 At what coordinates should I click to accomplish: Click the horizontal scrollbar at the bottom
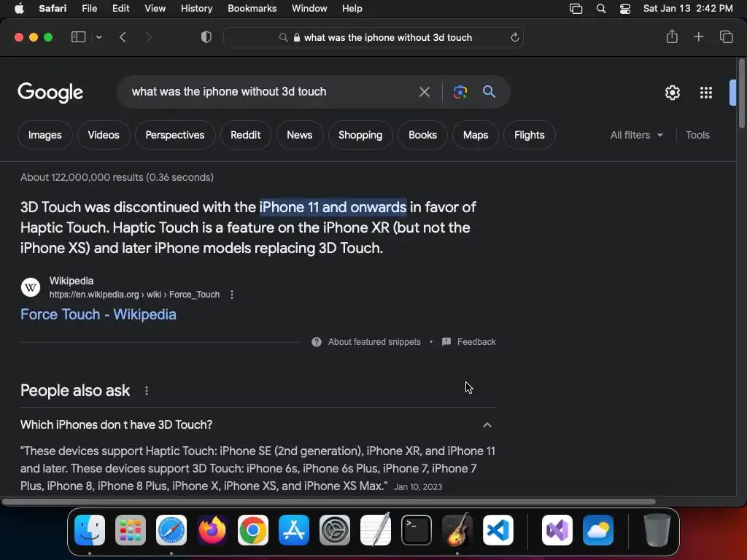point(329,502)
